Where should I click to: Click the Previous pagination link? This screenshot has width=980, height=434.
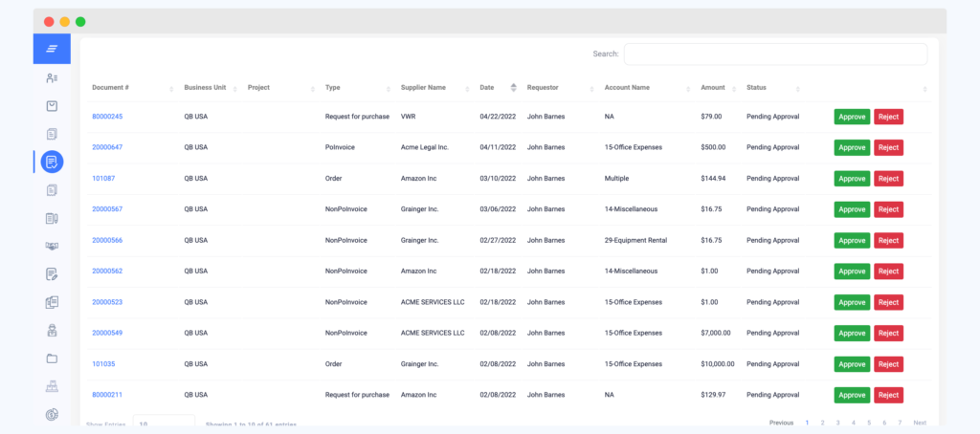[x=781, y=423]
